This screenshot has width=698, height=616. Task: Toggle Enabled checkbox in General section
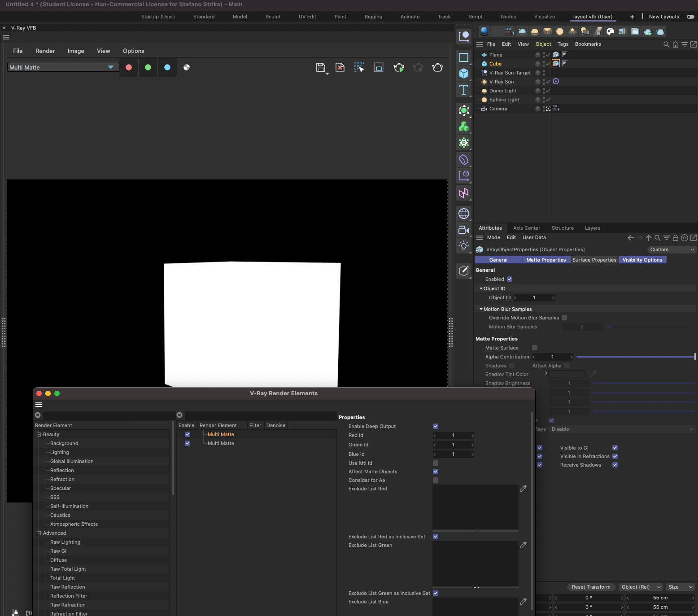click(x=510, y=279)
